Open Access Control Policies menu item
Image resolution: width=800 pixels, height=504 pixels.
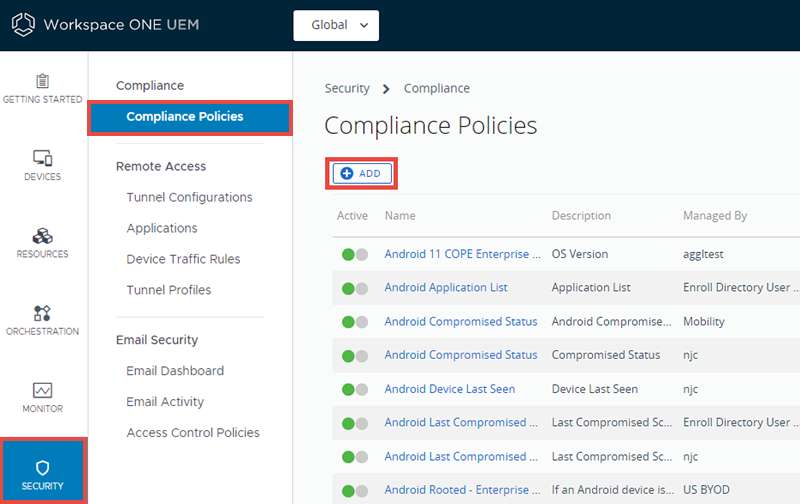coord(193,433)
